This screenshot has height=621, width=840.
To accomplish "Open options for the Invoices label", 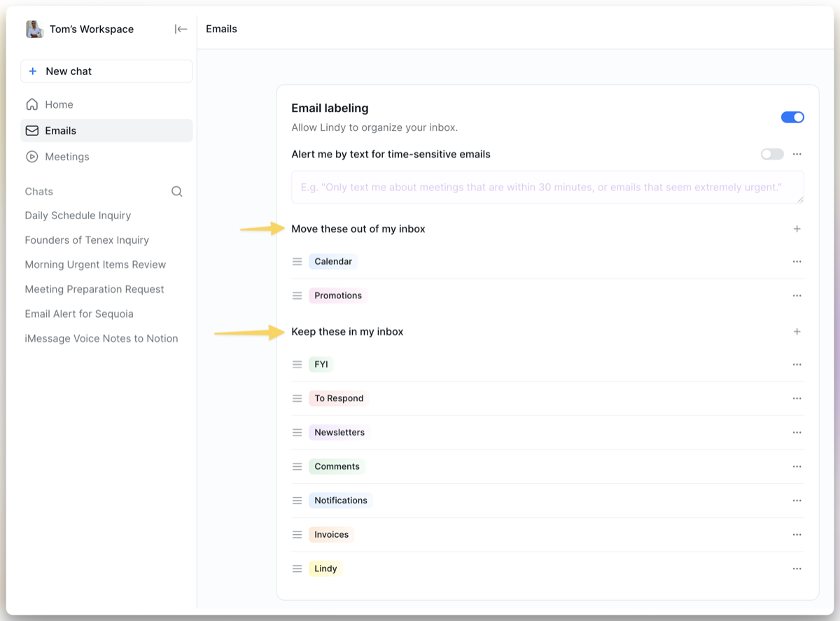I will coord(797,534).
